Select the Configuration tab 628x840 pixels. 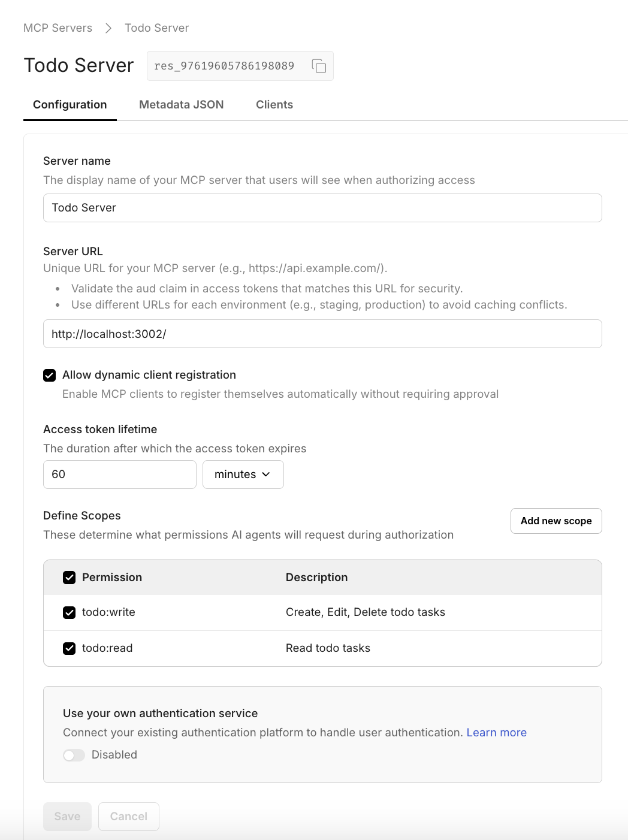click(70, 104)
